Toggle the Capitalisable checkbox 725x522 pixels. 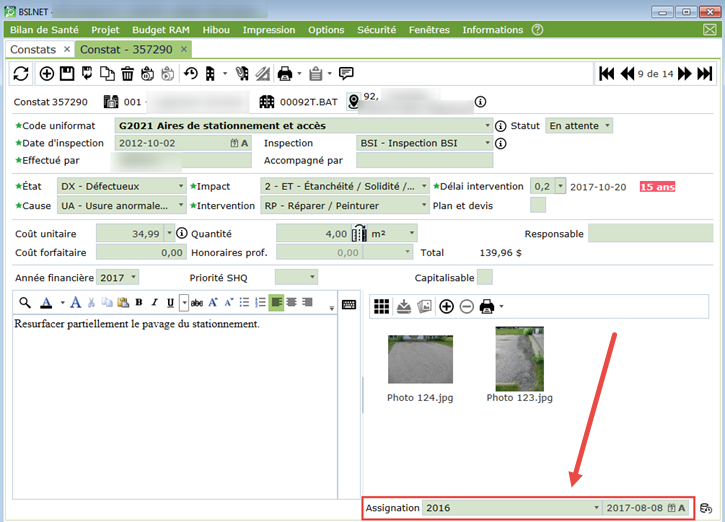click(x=485, y=277)
